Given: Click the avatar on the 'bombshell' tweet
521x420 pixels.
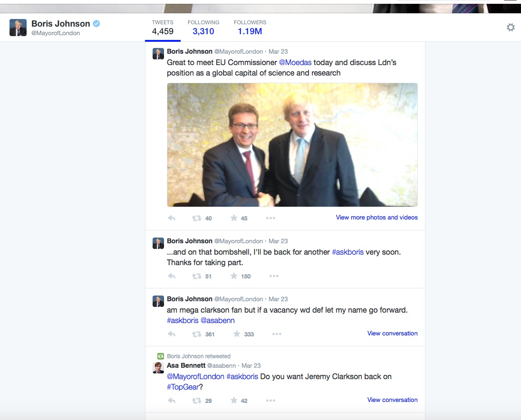Looking at the screenshot, I should [158, 243].
